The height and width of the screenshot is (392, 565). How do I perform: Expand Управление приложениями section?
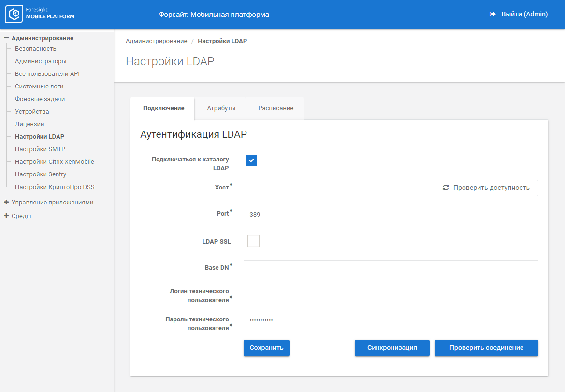coord(6,203)
